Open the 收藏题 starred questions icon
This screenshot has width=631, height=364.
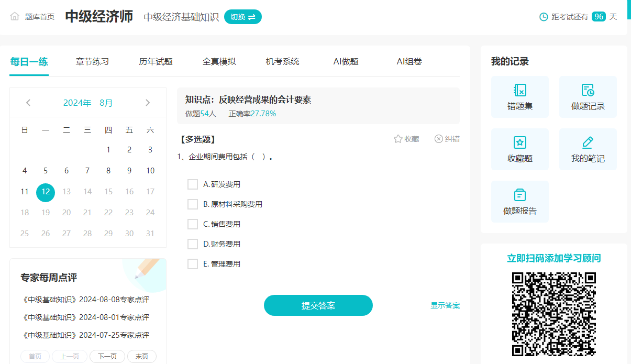519,142
